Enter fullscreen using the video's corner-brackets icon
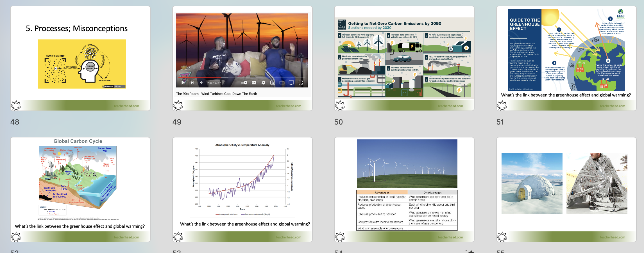 301,83
